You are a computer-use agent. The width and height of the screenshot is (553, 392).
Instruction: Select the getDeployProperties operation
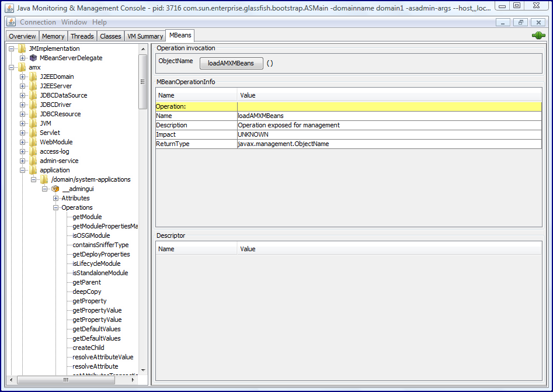[x=101, y=254]
